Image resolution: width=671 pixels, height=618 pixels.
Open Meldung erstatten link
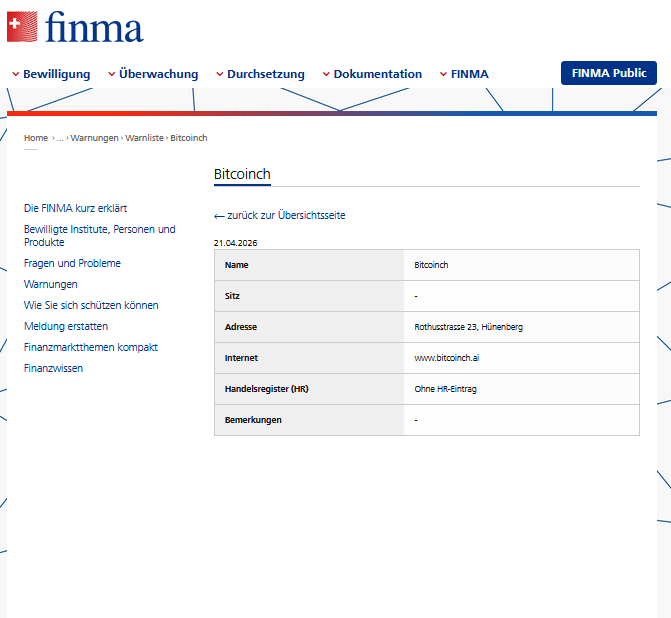point(66,326)
